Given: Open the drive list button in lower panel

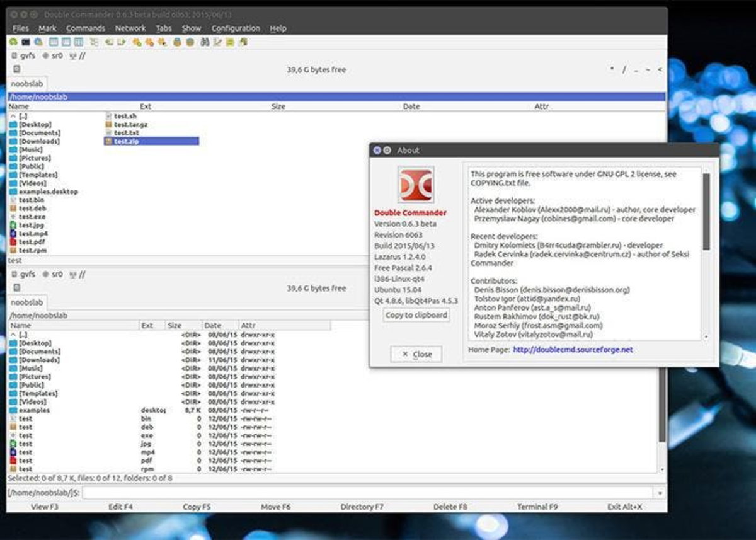Looking at the screenshot, I should pos(16,288).
